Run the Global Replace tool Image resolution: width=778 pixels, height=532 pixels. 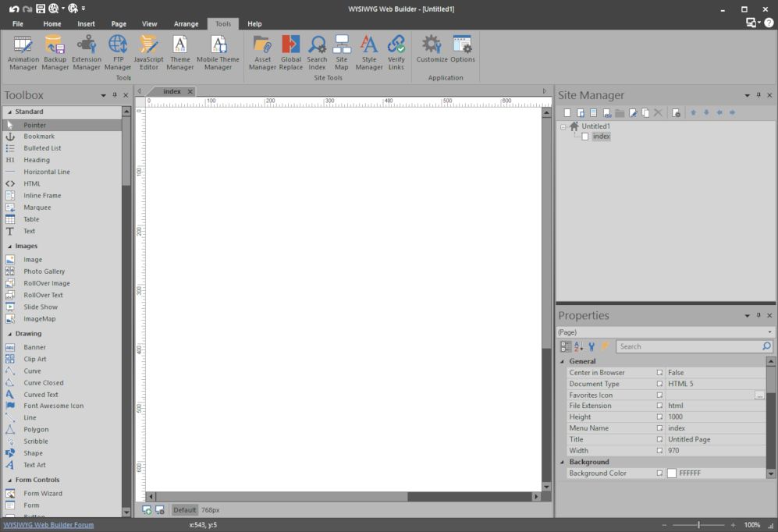click(290, 51)
